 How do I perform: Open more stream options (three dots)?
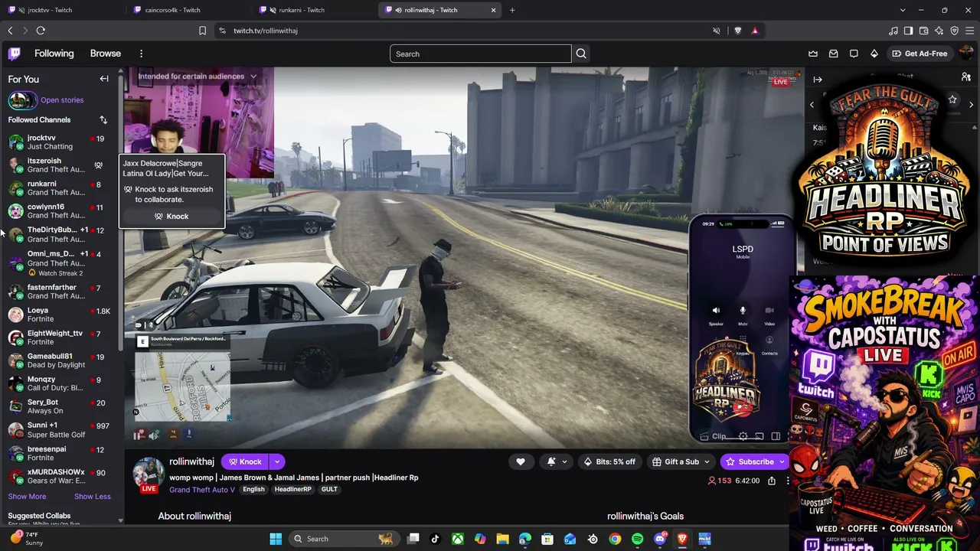(788, 481)
